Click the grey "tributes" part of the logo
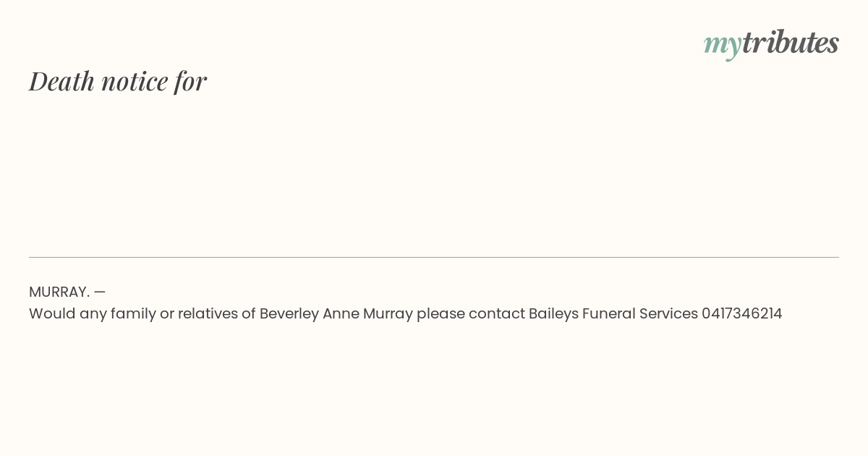 click(x=791, y=43)
